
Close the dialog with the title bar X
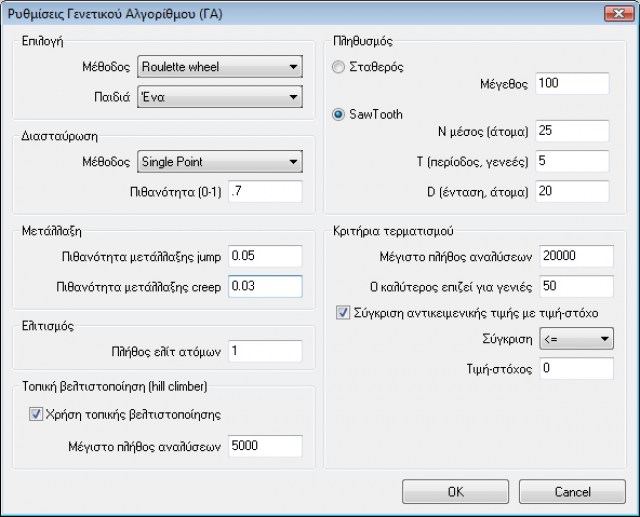click(x=611, y=13)
